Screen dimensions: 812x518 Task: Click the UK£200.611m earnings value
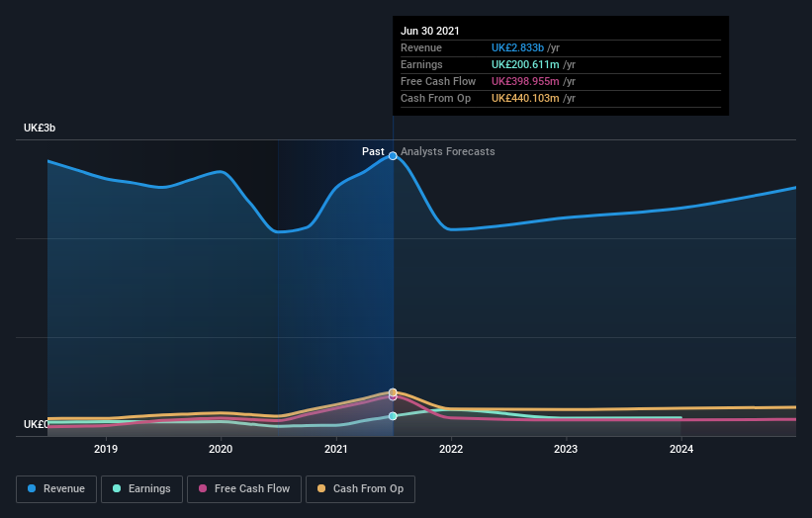click(x=525, y=64)
